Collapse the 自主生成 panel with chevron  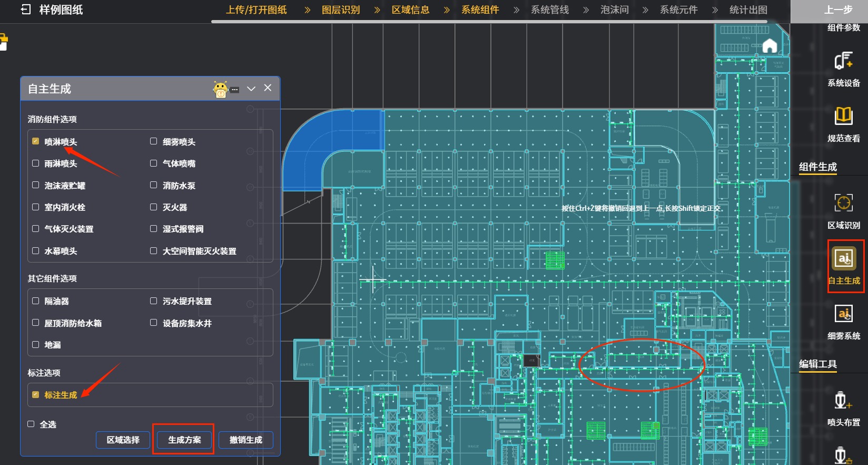[251, 89]
